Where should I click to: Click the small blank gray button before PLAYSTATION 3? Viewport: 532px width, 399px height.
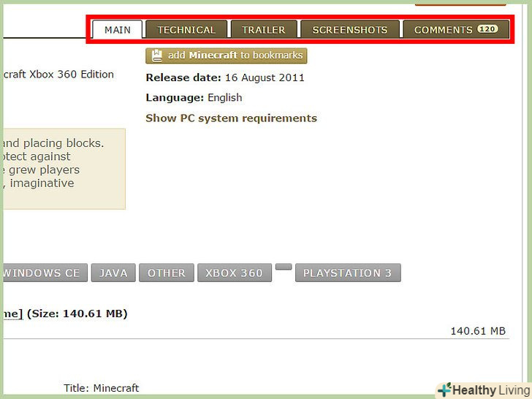pos(284,267)
